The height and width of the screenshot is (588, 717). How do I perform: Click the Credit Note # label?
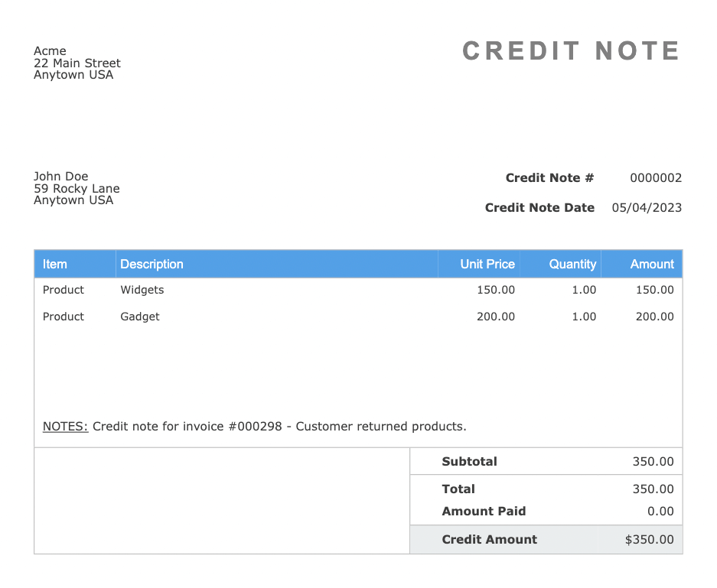pyautogui.click(x=549, y=177)
